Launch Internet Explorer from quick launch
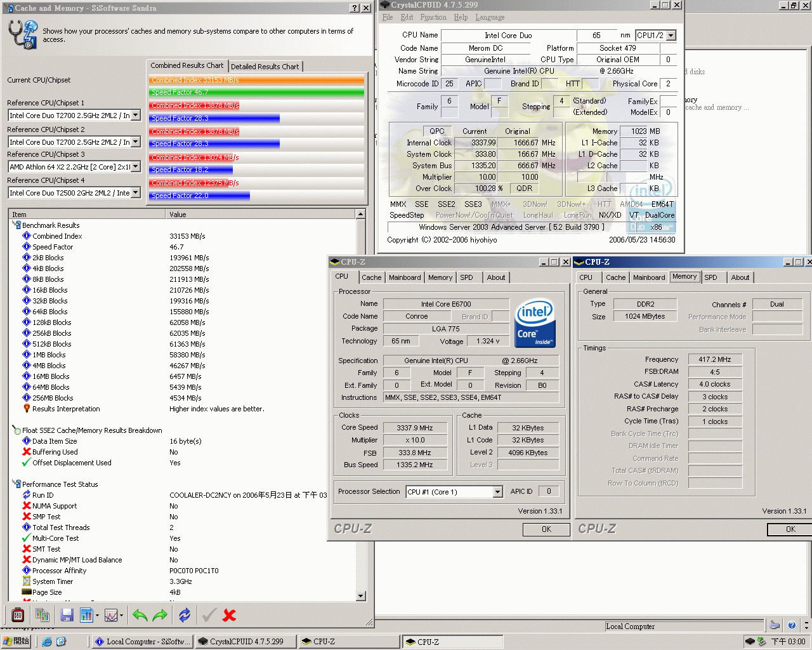The height and width of the screenshot is (650, 812). coord(47,642)
